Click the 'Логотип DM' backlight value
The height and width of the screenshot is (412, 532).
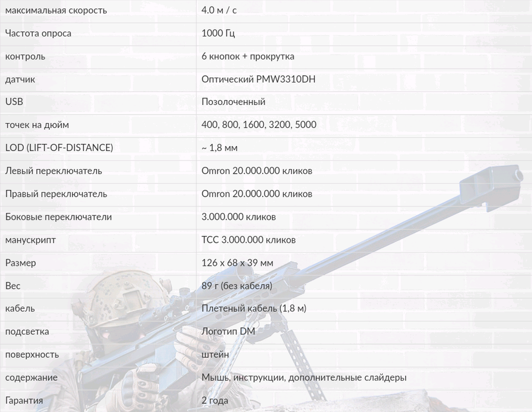[x=228, y=332]
